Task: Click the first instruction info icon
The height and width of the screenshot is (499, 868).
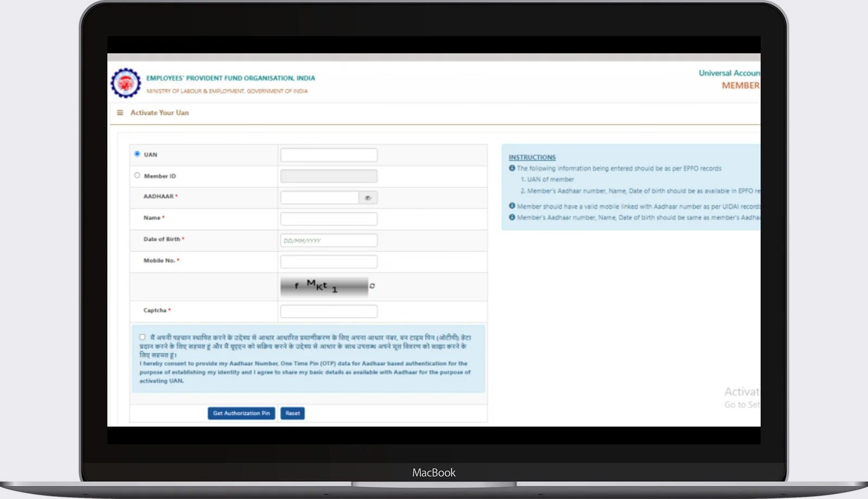Action: click(512, 168)
